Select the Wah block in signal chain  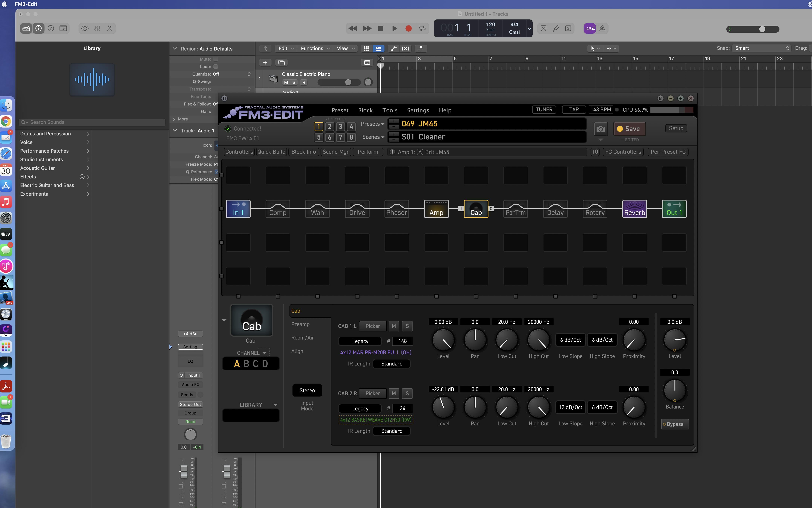coord(317,209)
